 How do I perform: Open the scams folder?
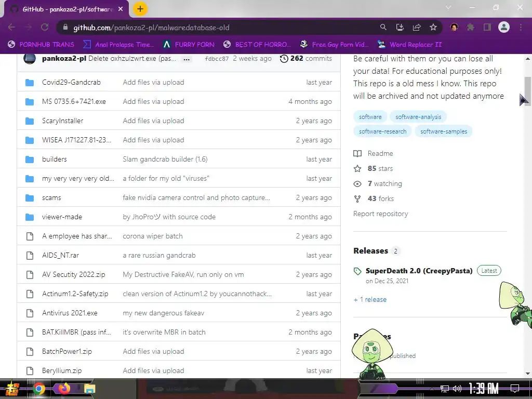click(51, 197)
